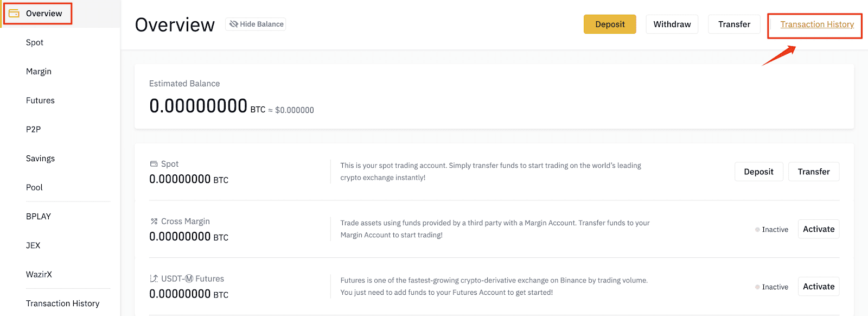This screenshot has width=868, height=316.
Task: Open the Transaction History link at top
Action: pos(817,24)
